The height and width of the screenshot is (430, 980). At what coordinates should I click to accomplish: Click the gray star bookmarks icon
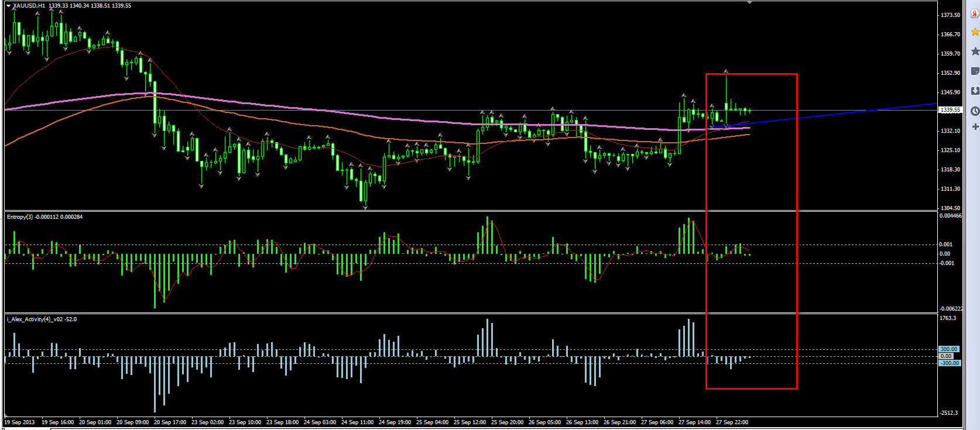point(975,51)
